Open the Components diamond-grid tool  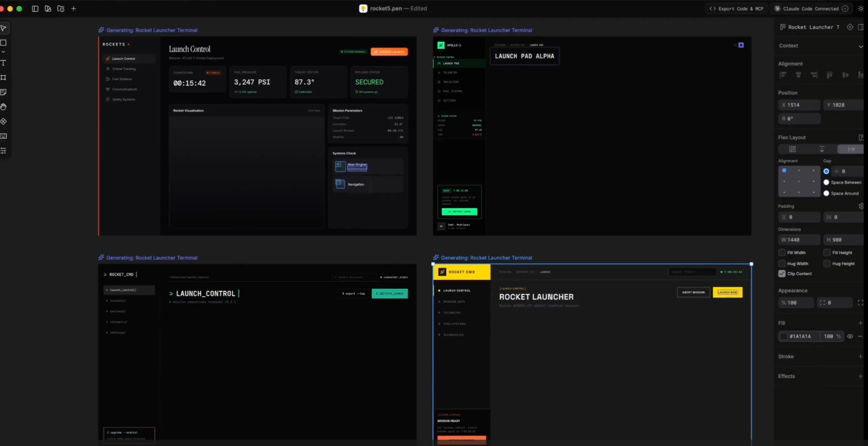(x=4, y=122)
